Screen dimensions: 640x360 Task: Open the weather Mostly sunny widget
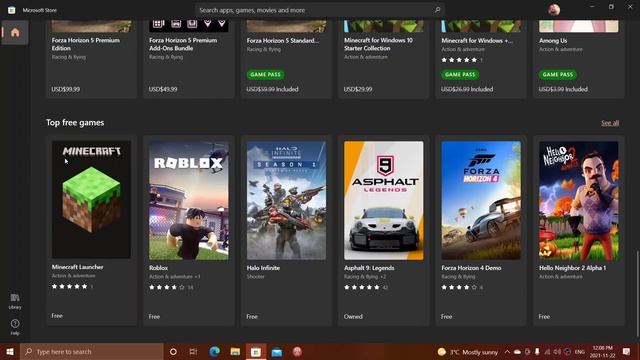pos(468,352)
